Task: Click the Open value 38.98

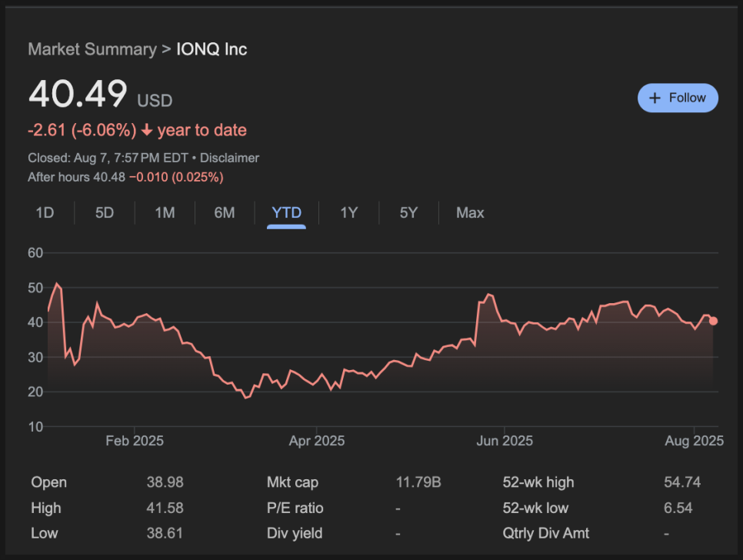Action: [x=165, y=482]
